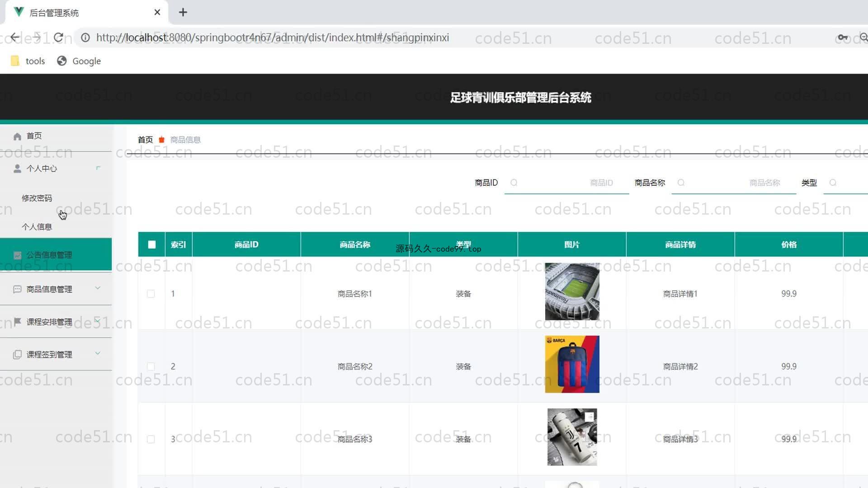868x488 pixels.
Task: Expand 课程签到管理 chevron
Action: pyautogui.click(x=98, y=353)
